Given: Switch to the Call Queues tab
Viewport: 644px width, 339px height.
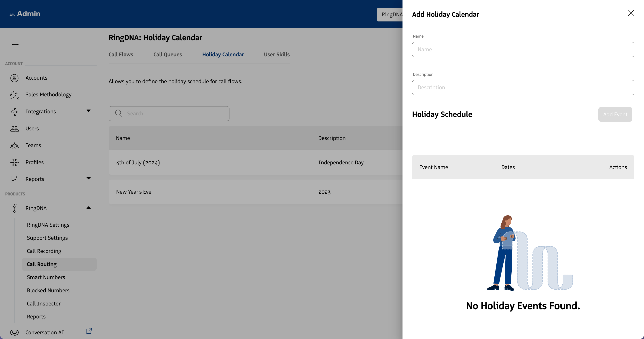Looking at the screenshot, I should [167, 55].
